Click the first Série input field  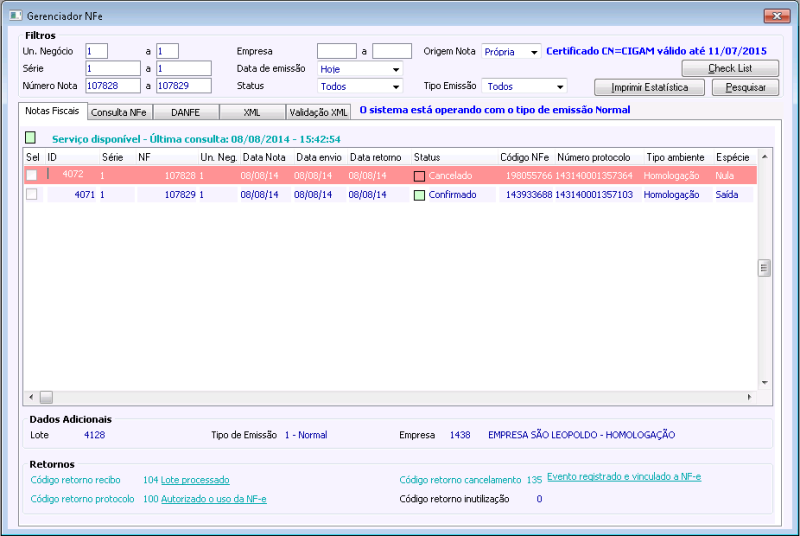[x=113, y=68]
